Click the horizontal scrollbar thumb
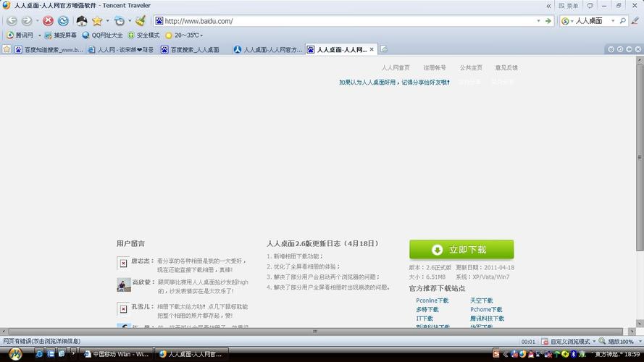This screenshot has width=644, height=362. (x=315, y=331)
